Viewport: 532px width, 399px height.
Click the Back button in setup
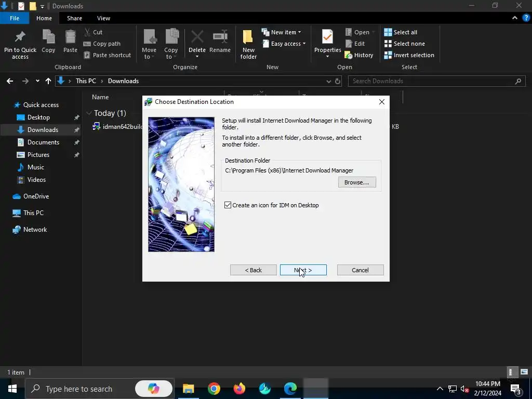253,270
